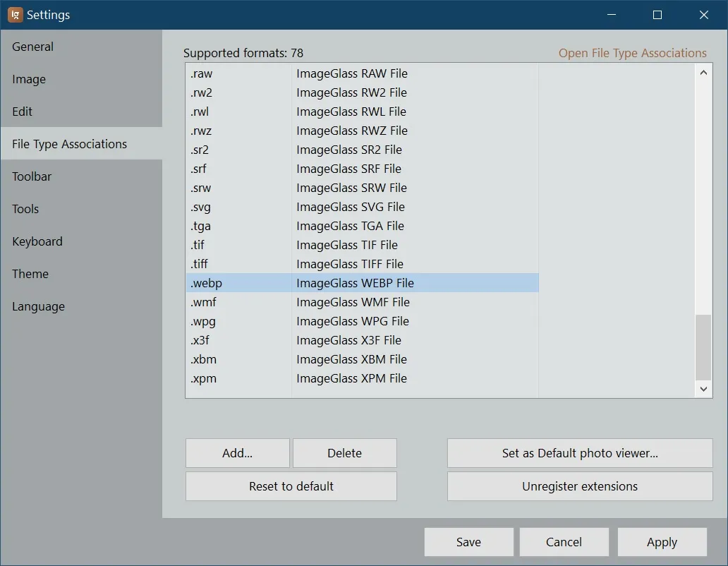
Task: Open the Toolbar settings tab
Action: (x=81, y=176)
